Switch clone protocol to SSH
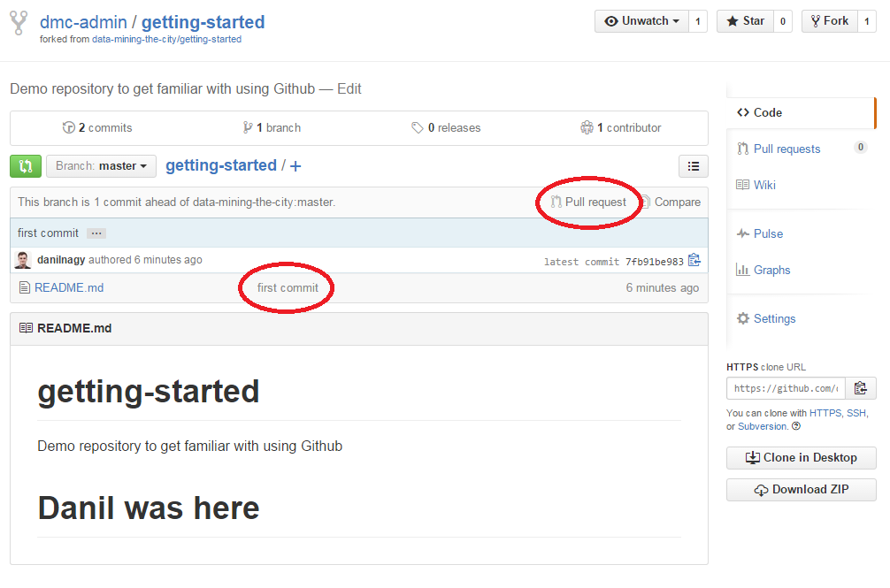Image resolution: width=890 pixels, height=588 pixels. 856,413
